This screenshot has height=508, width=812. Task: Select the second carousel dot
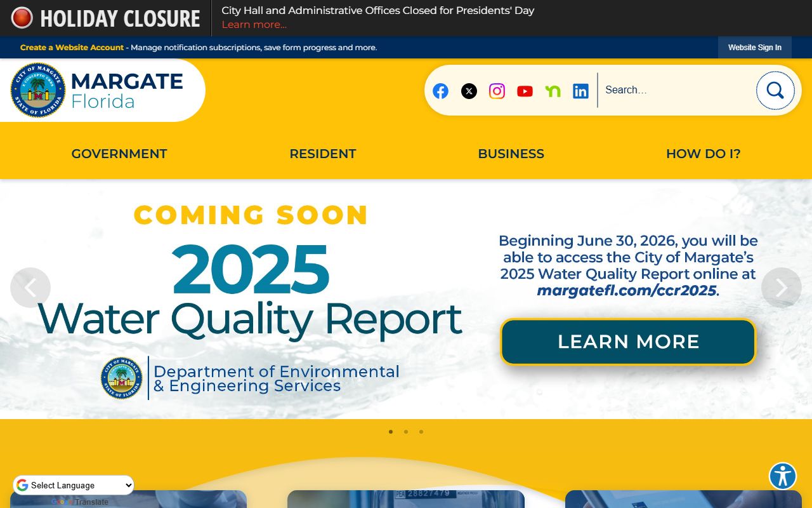406,432
